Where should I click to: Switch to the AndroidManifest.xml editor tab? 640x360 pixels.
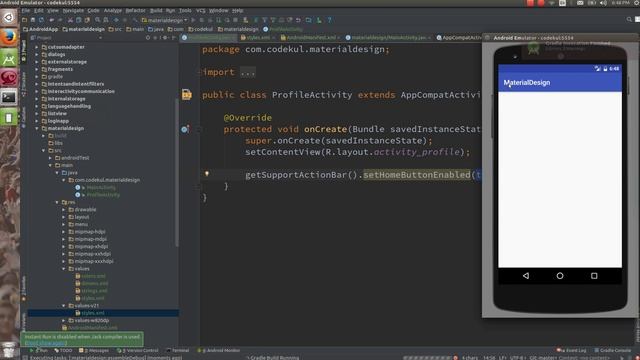click(x=311, y=38)
